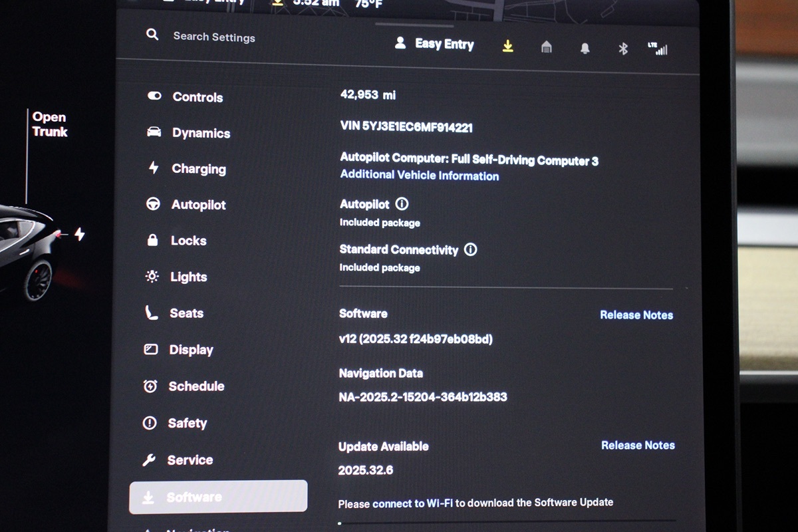Tap the Easy Entry profile icon
Viewport: 798px width, 532px height.
[x=400, y=43]
